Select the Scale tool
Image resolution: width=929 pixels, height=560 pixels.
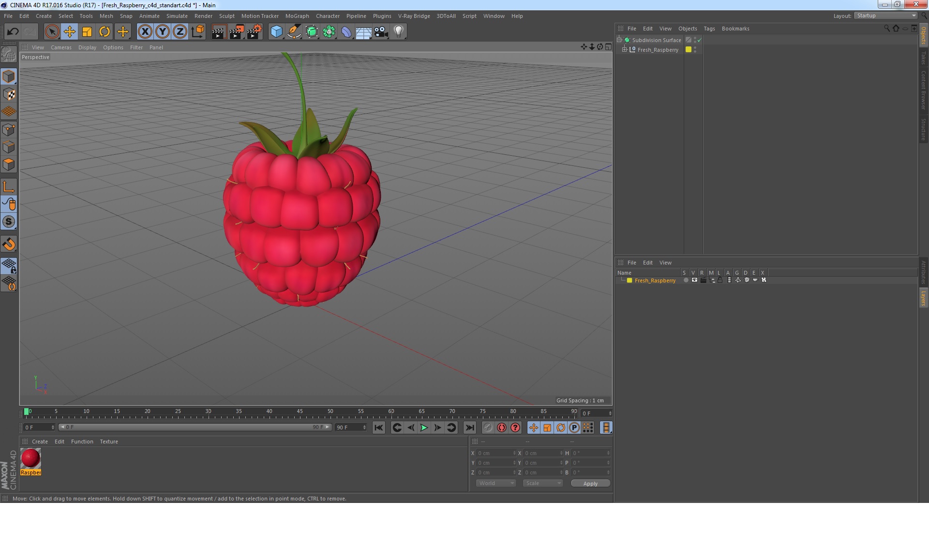click(x=87, y=32)
